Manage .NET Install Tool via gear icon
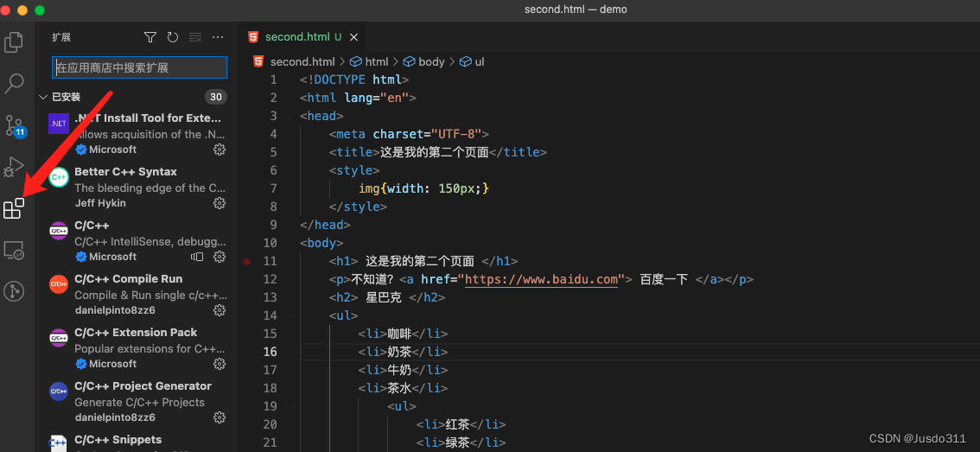This screenshot has width=980, height=452. pos(220,150)
